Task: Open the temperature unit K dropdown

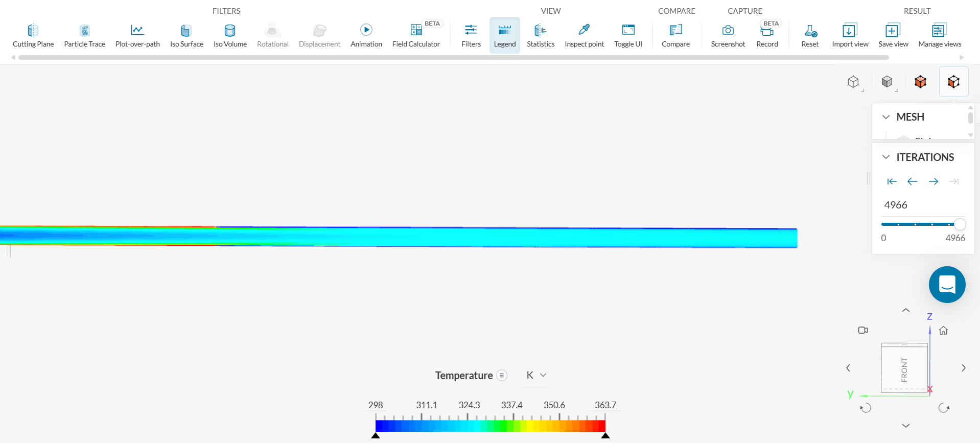Action: [x=536, y=375]
